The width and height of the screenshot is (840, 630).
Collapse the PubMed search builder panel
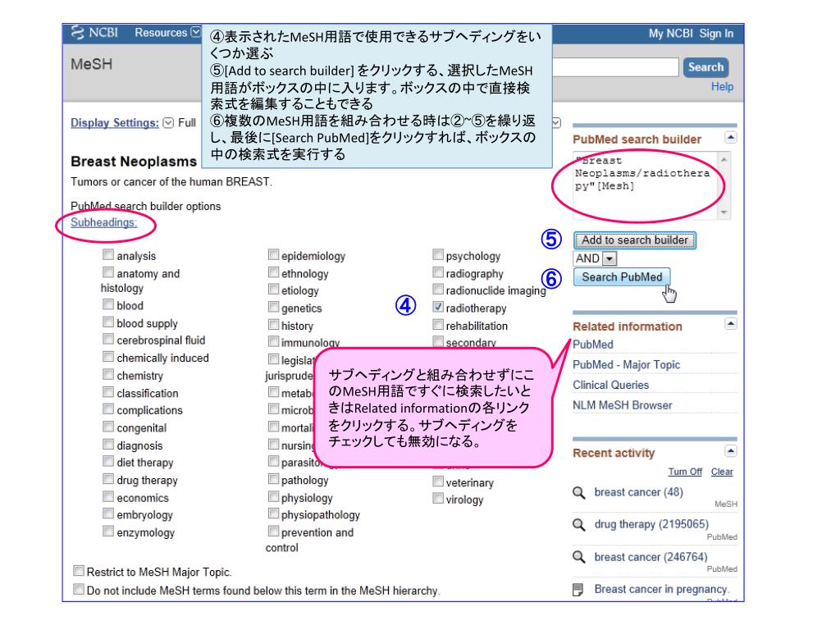pos(731,138)
